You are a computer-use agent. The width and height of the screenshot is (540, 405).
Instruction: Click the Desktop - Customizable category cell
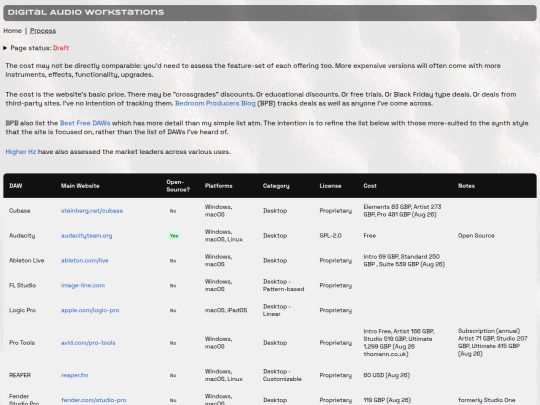tap(282, 375)
